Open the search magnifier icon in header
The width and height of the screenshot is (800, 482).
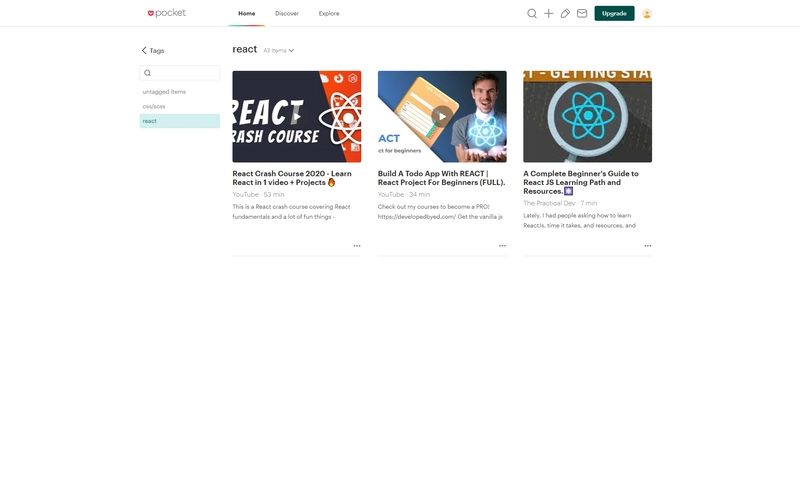pos(532,14)
